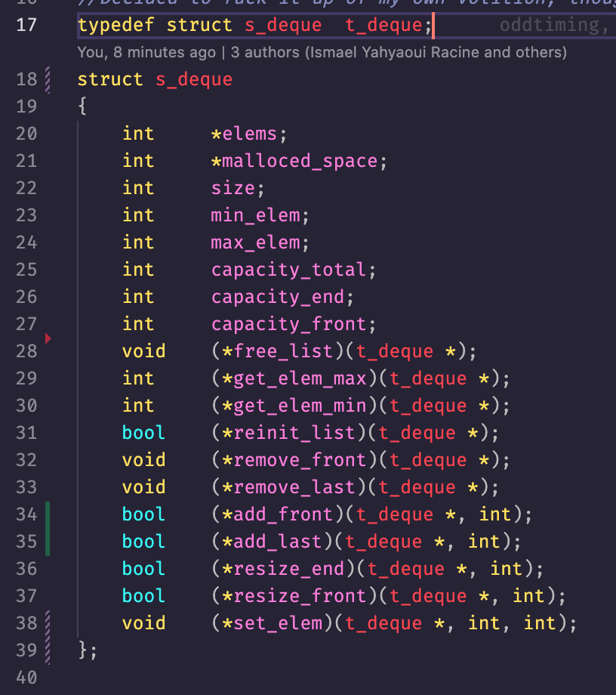Click line number 18 in gutter
This screenshot has height=695, width=616.
tap(26, 79)
